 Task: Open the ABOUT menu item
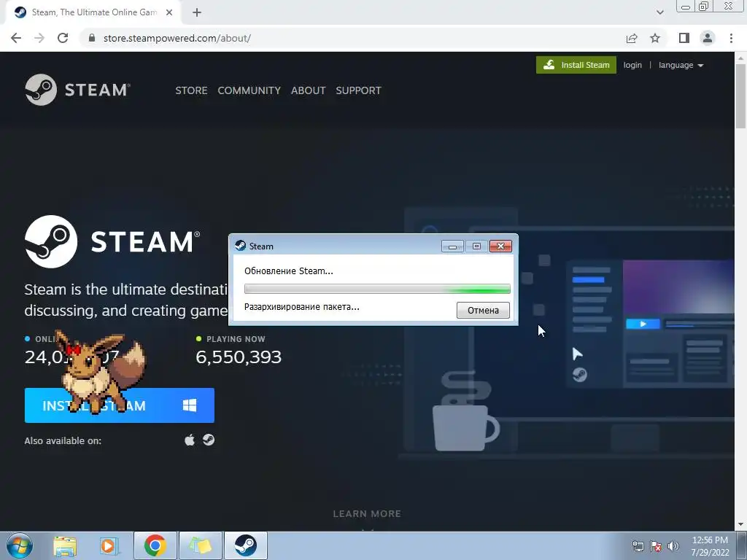tap(309, 90)
